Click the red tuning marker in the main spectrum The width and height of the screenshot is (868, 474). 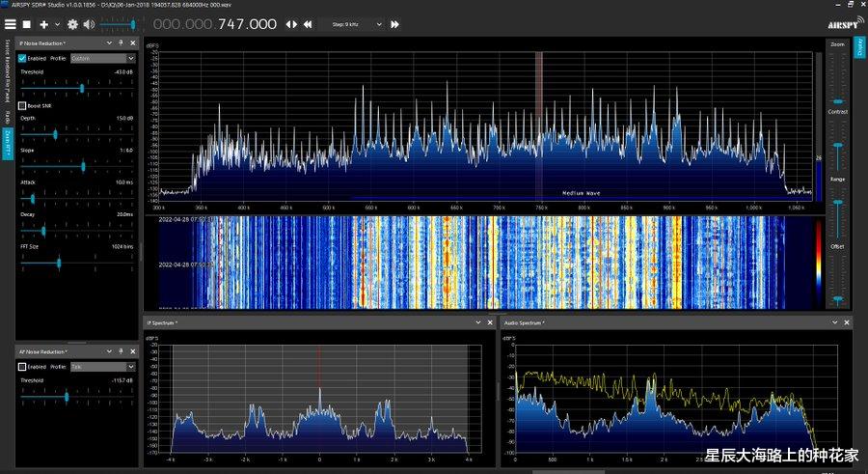[538, 125]
